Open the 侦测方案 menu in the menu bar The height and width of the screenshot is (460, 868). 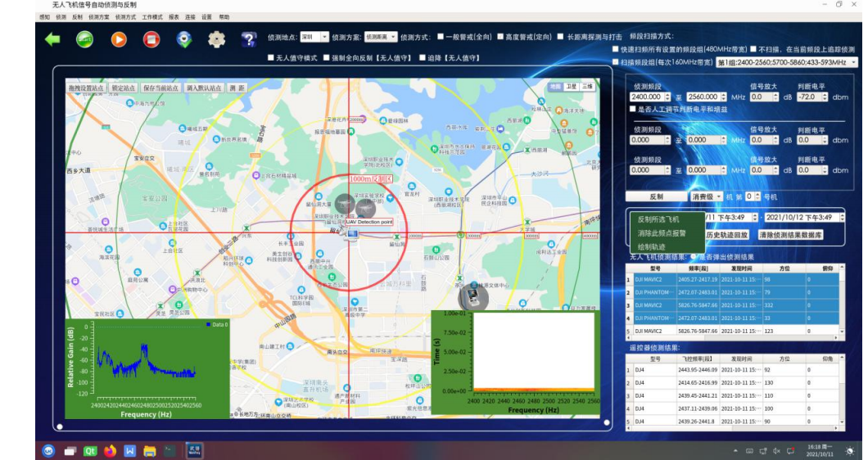click(x=98, y=17)
